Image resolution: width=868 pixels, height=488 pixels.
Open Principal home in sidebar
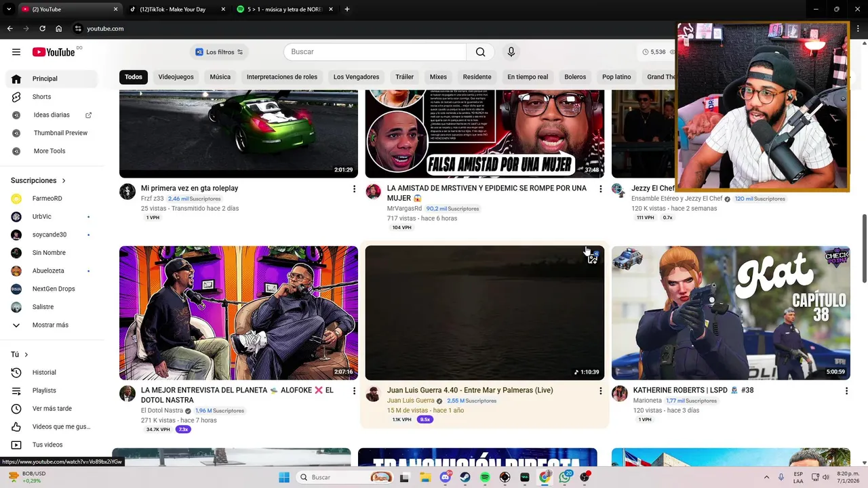point(52,79)
